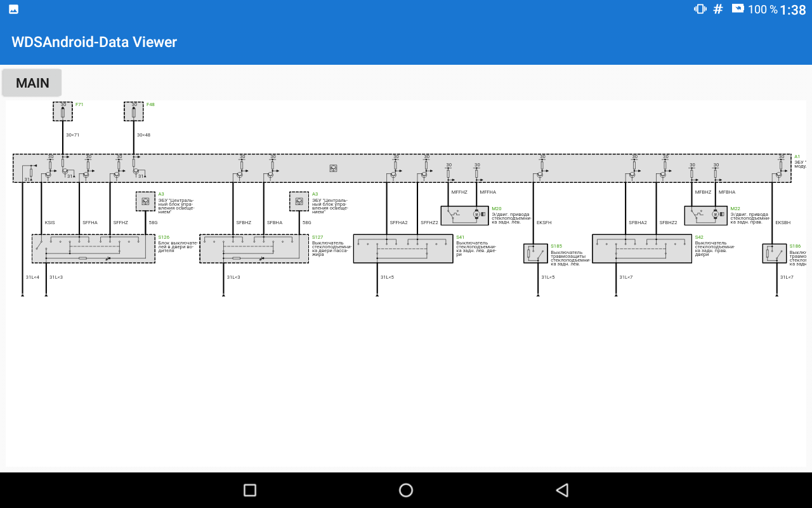Screen dimensions: 812x508
Task: Open the right A3 ECU module icon
Action: 299,201
